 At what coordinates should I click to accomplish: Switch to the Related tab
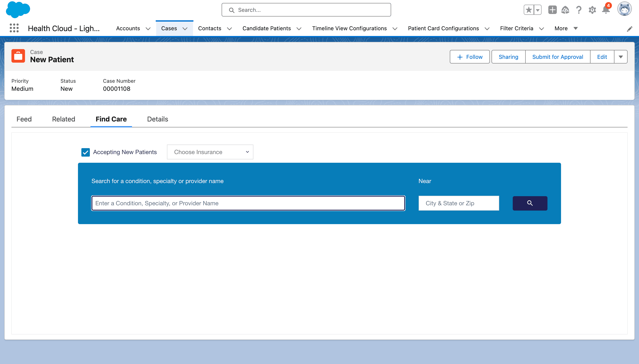tap(64, 119)
